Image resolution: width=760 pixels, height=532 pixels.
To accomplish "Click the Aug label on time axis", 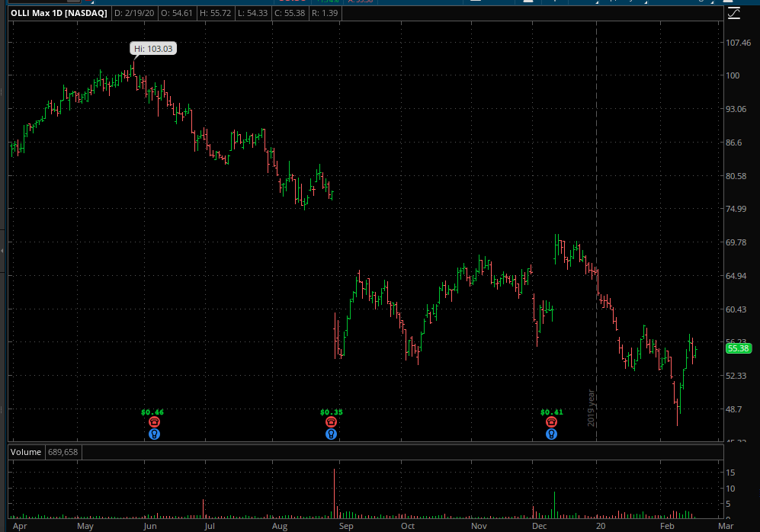I will pos(280,526).
